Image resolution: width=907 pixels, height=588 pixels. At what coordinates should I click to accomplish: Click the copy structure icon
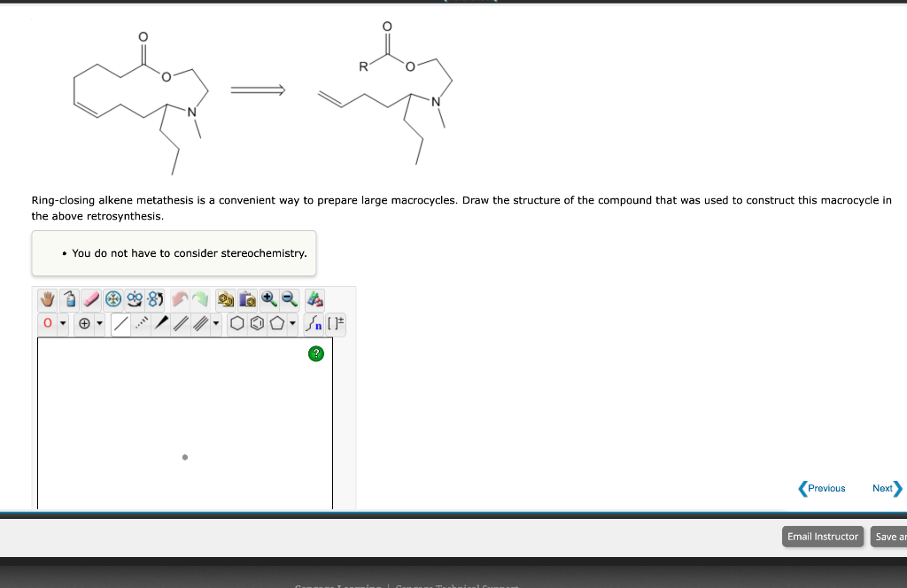tap(225, 300)
